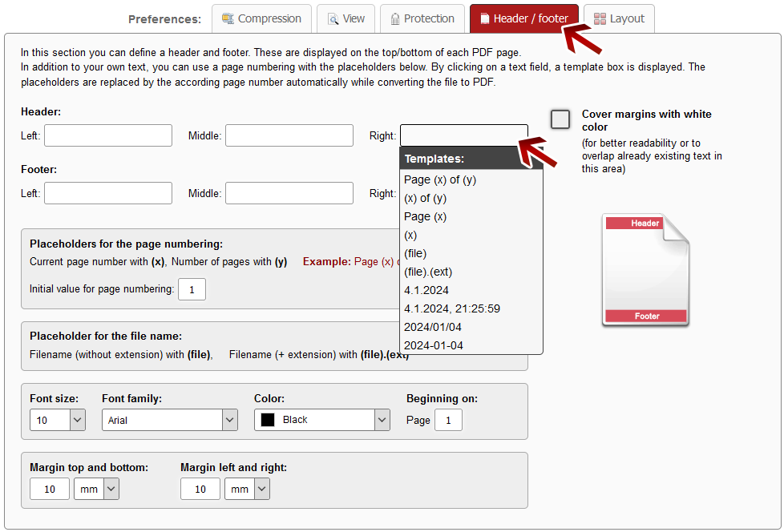Open the top and bottom margin unit dropdown
Screen dimensions: 784x532
(x=96, y=489)
